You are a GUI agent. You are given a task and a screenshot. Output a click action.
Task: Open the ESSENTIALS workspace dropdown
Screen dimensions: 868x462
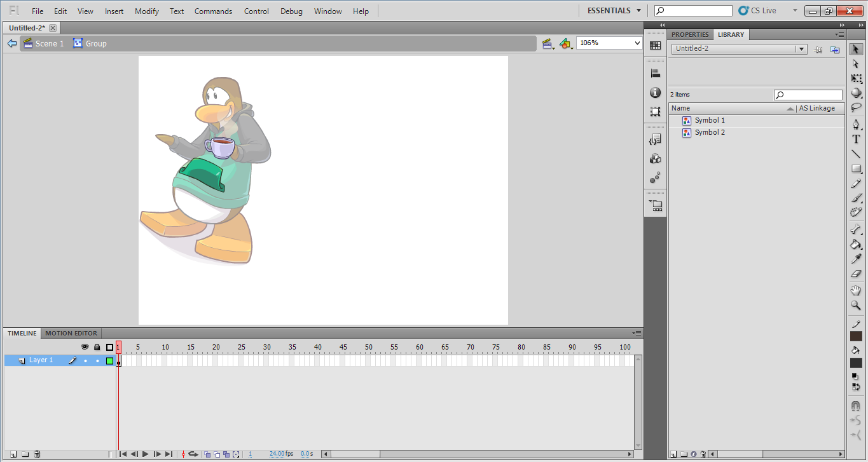point(614,11)
